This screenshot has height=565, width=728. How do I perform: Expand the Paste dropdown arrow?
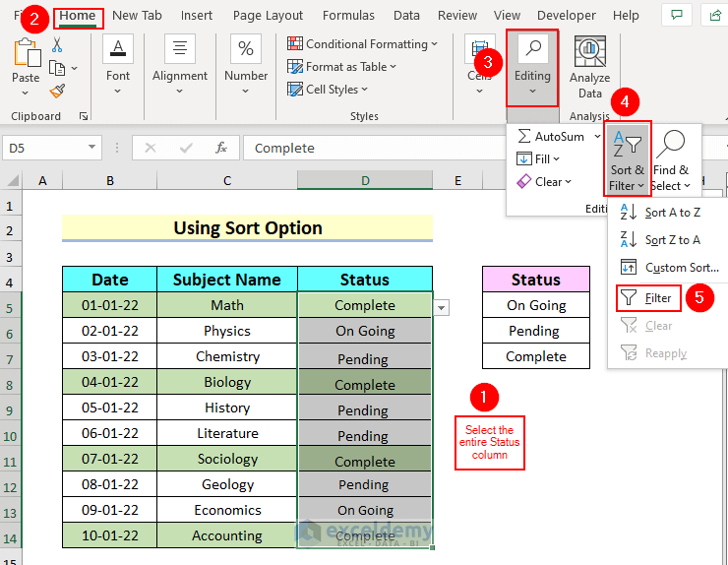[x=26, y=93]
